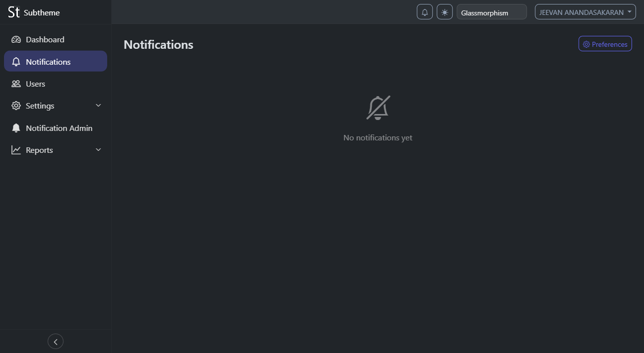The width and height of the screenshot is (644, 353).
Task: Open the Users page
Action: [55, 84]
